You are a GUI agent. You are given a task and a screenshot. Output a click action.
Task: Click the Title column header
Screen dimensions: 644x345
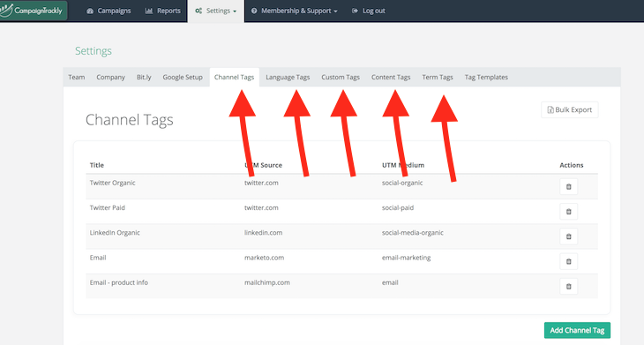[x=97, y=165]
